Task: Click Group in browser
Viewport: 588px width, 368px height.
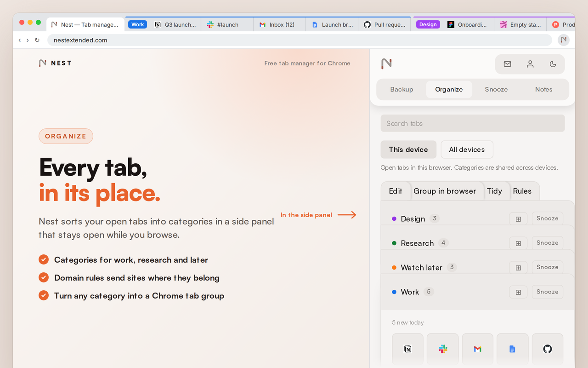Action: pos(445,191)
